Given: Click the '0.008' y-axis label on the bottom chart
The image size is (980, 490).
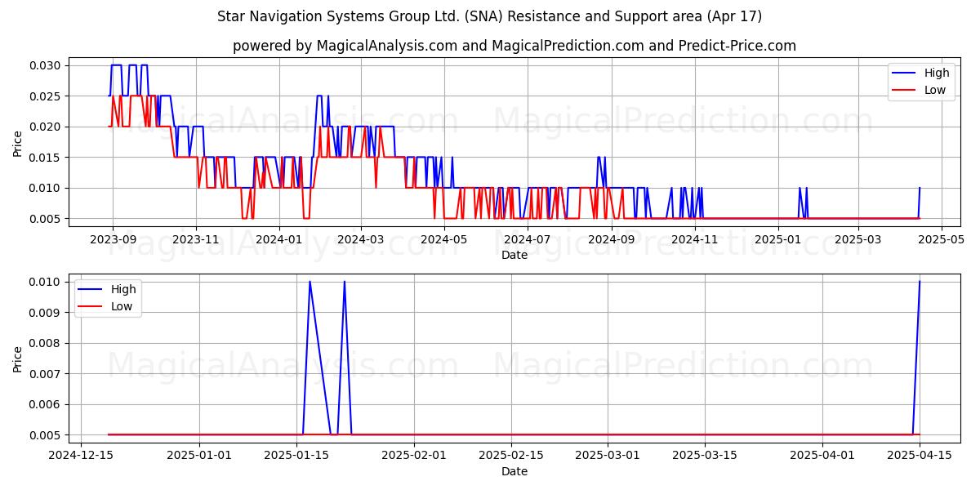Looking at the screenshot, I should tap(47, 343).
